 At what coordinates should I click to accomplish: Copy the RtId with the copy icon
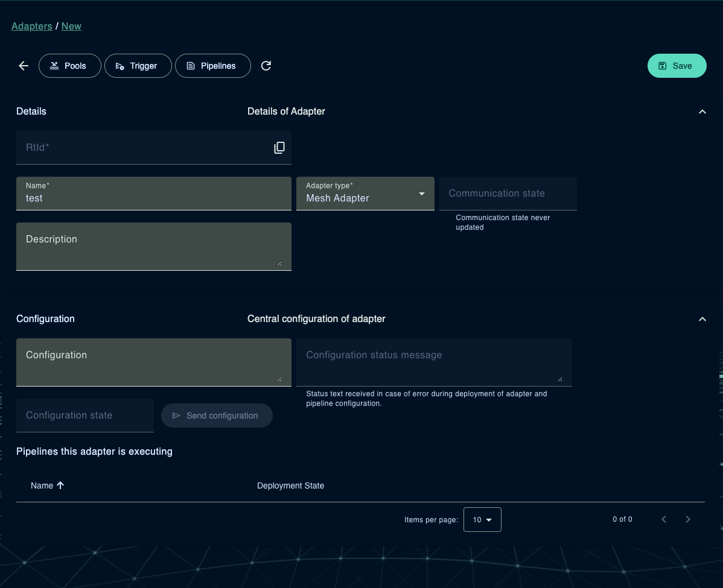click(279, 148)
